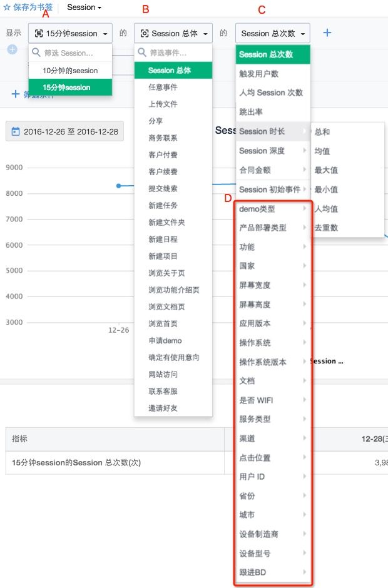388x588 pixels.
Task: Expand the demo类型 submenu
Action: pos(273,209)
